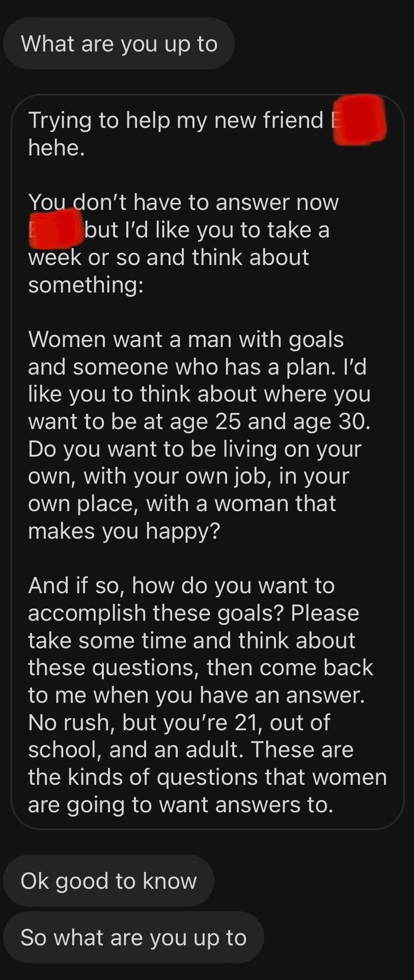This screenshot has width=414, height=980.
Task: Tap the "So what are you up to" bubble
Action: [x=133, y=937]
